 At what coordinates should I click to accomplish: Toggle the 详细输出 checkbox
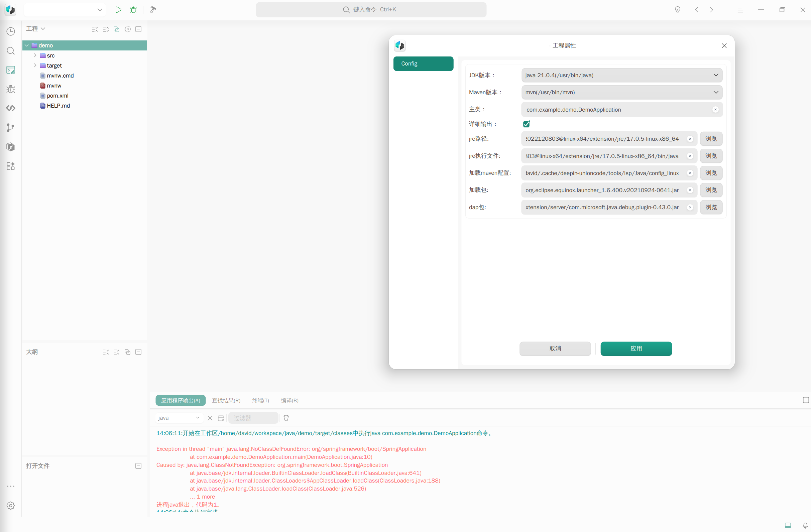[x=527, y=124]
